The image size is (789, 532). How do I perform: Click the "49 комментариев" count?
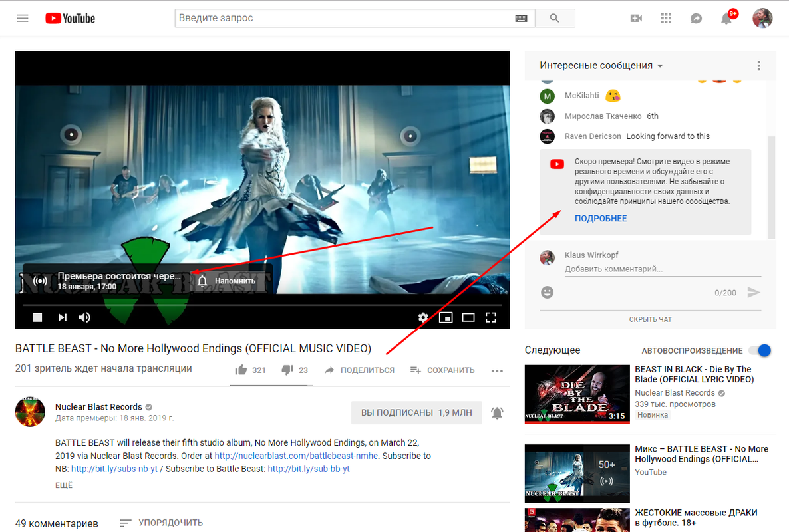(57, 523)
